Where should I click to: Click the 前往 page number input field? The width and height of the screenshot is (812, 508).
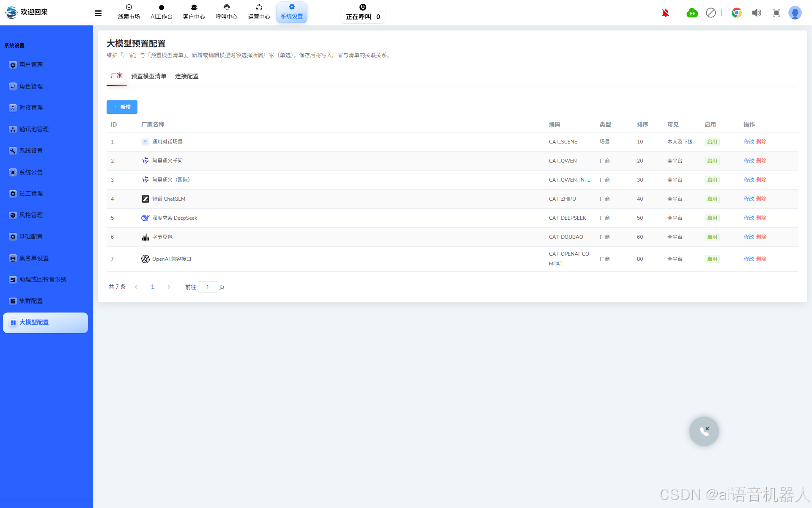[x=208, y=287]
